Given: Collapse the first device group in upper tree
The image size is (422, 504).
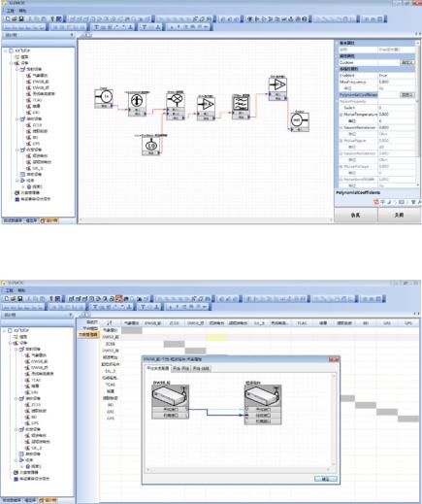Looking at the screenshot, I should click(17, 69).
